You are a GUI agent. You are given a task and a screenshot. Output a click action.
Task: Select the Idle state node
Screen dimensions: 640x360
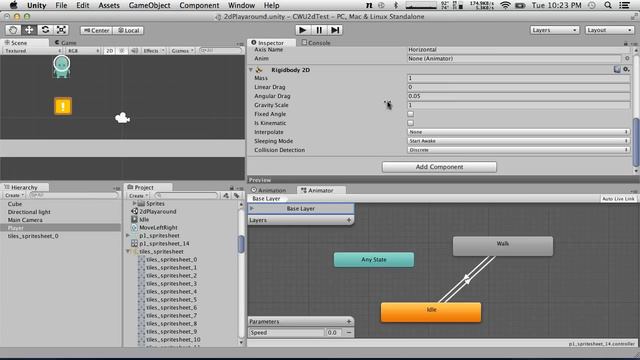click(x=431, y=312)
